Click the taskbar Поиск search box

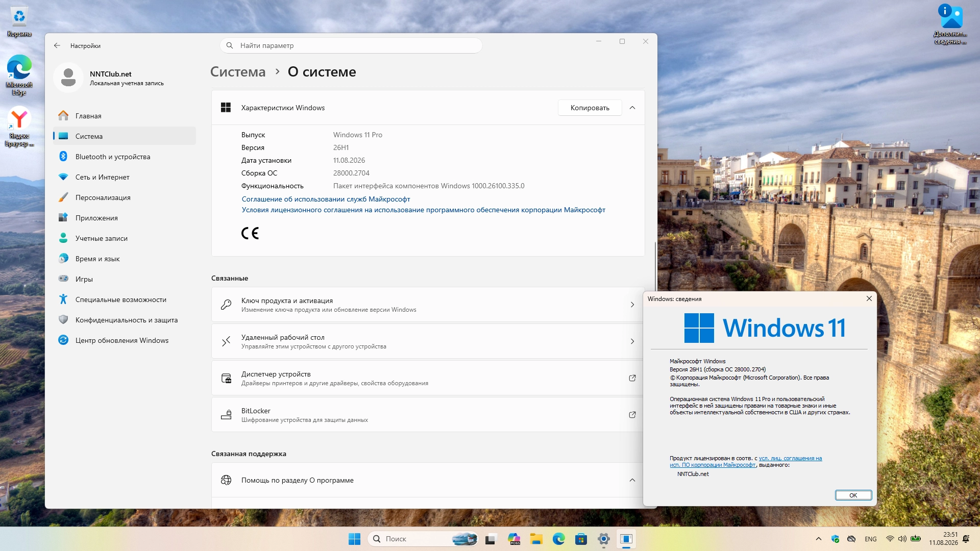pyautogui.click(x=423, y=539)
